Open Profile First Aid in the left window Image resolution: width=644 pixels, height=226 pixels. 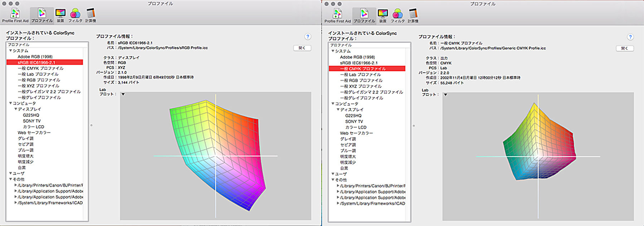15,15
